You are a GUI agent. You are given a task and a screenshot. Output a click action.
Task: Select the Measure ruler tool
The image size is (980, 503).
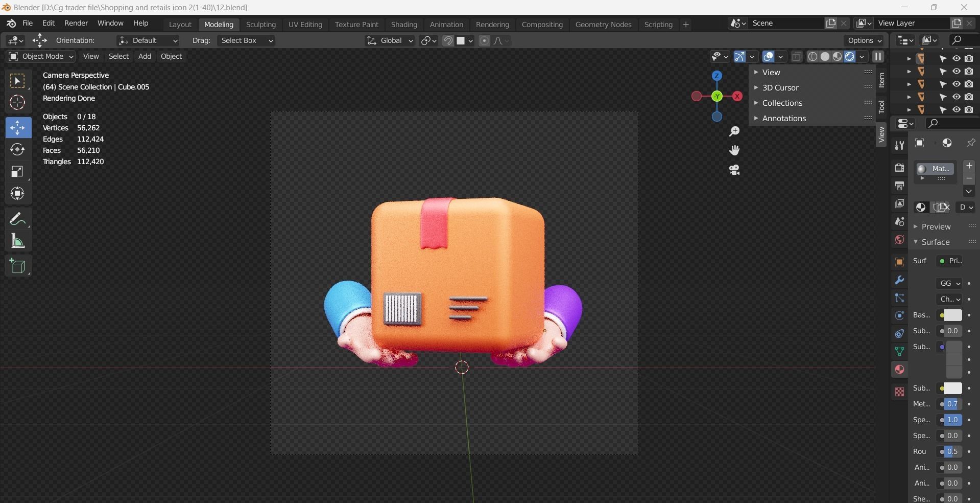click(18, 241)
